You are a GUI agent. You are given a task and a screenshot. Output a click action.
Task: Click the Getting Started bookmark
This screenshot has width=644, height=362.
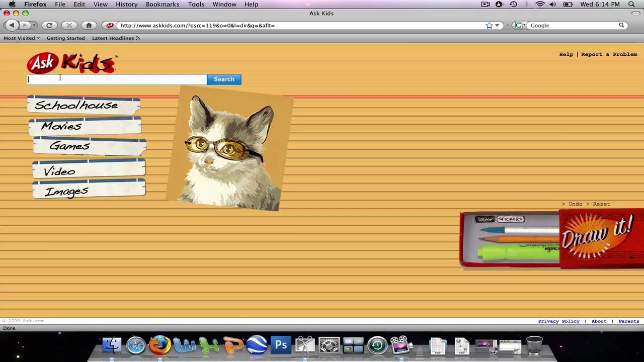66,38
